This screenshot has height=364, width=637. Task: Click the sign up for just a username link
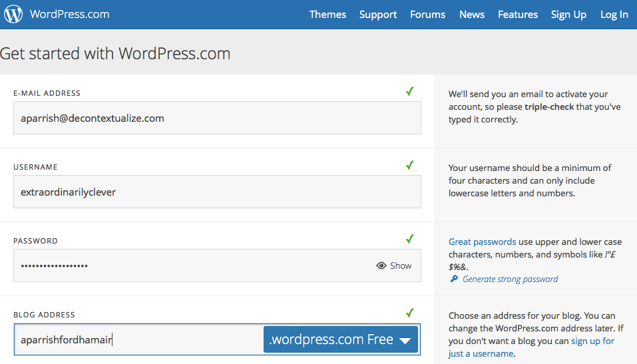pos(531,347)
